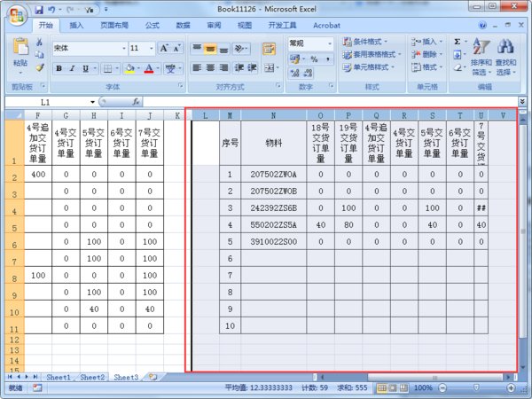Copy selection using copy icon
The image size is (532, 399).
tap(40, 55)
